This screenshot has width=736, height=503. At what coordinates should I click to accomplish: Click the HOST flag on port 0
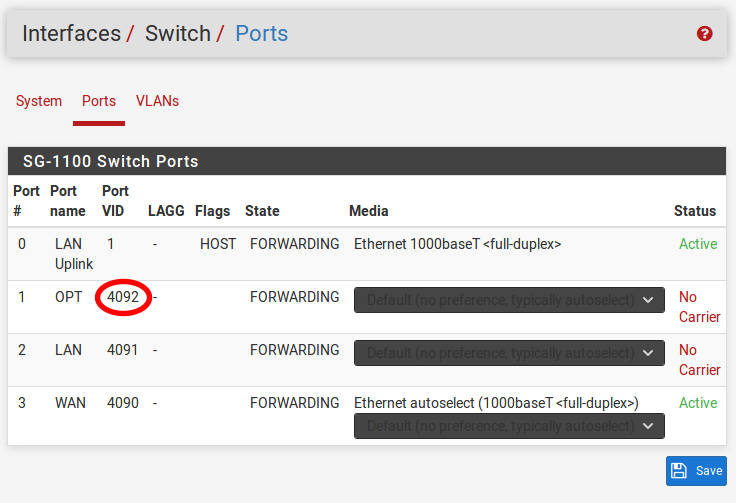(218, 244)
